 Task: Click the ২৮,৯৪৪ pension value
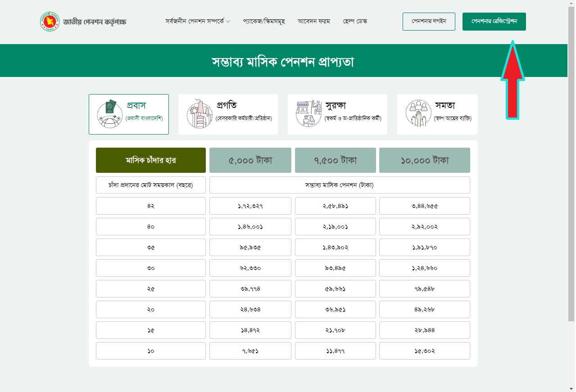[x=425, y=330]
